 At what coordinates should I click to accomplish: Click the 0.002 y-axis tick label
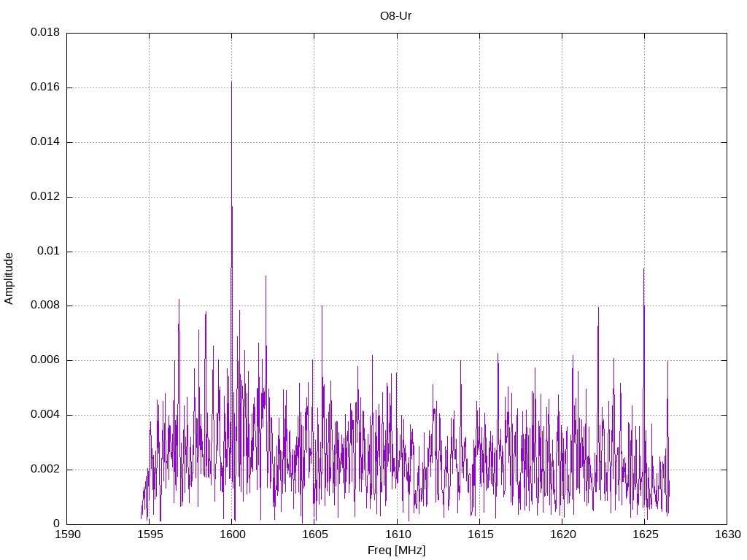45,469
